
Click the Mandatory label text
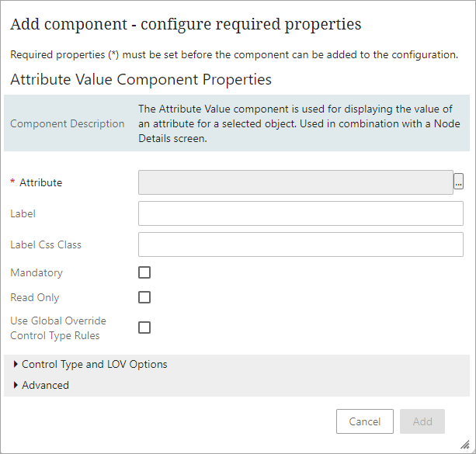36,272
